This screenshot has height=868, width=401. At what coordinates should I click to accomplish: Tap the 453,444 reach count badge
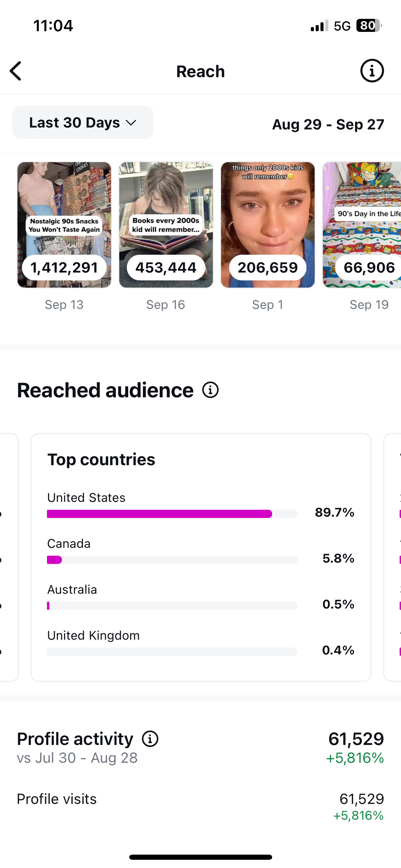pyautogui.click(x=166, y=267)
